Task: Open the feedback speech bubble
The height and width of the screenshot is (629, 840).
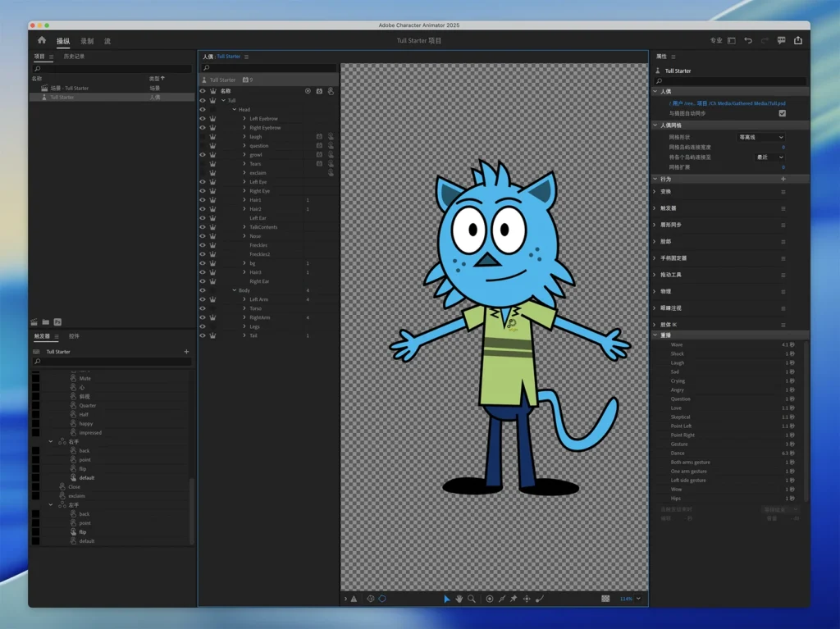Action: (x=781, y=41)
